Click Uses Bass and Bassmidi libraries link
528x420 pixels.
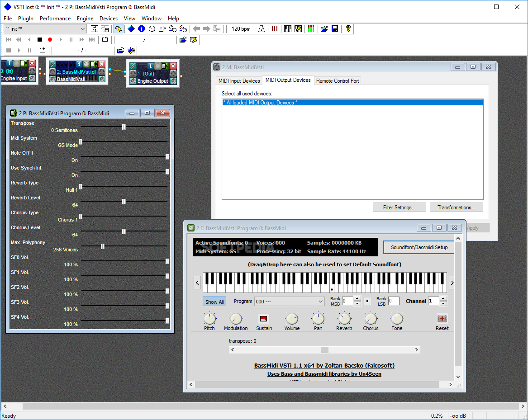[x=324, y=374]
